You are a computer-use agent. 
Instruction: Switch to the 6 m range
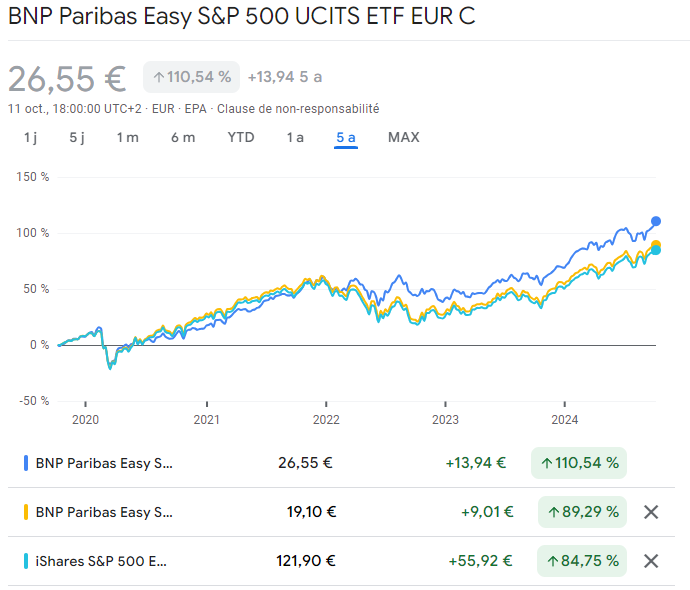(183, 138)
